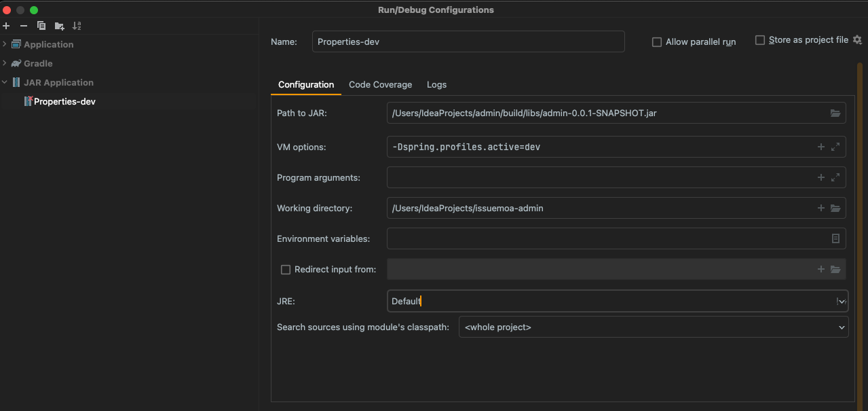Image resolution: width=868 pixels, height=411 pixels.
Task: Open the JRE dropdown
Action: pyautogui.click(x=841, y=301)
